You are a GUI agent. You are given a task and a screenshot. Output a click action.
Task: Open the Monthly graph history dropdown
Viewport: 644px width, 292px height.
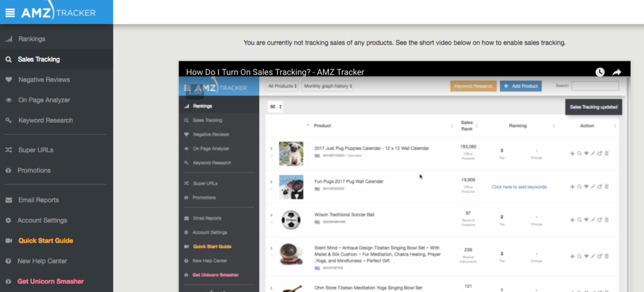click(x=327, y=86)
